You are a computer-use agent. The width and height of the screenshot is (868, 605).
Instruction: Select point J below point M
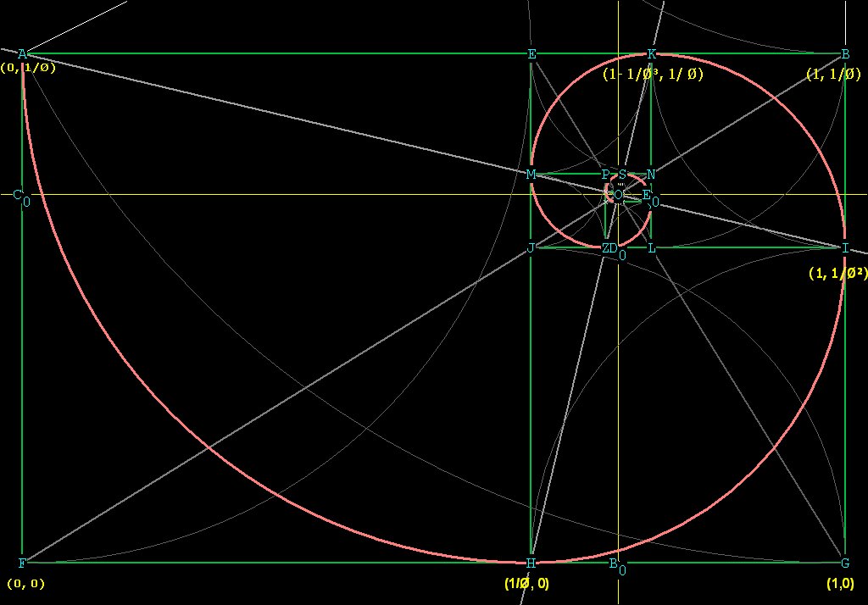(531, 247)
